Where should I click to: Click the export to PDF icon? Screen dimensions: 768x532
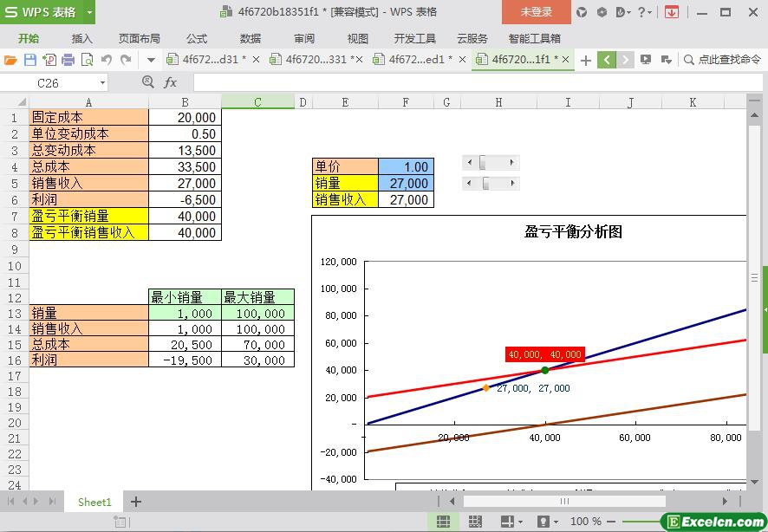(x=49, y=60)
